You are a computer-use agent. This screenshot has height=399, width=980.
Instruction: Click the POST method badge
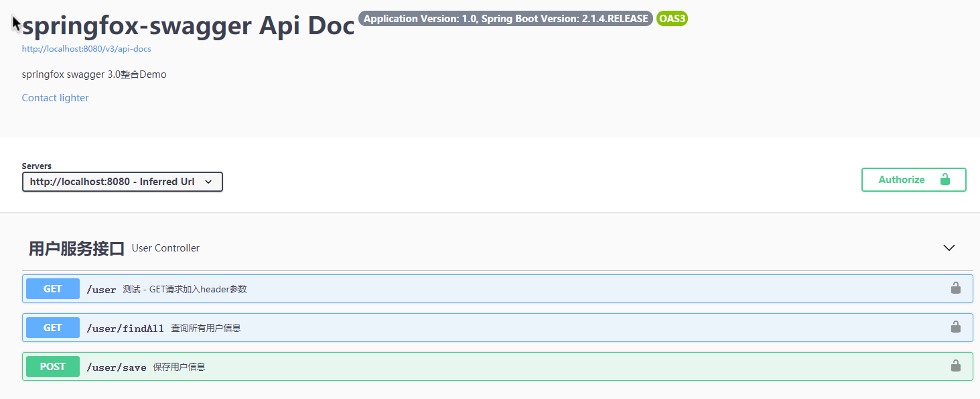point(53,367)
